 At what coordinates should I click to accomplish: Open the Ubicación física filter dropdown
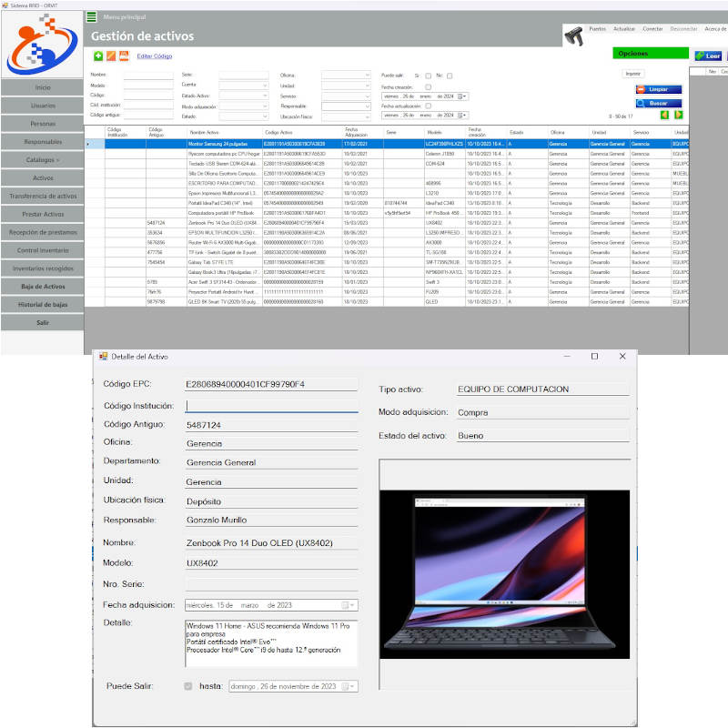pyautogui.click(x=347, y=117)
